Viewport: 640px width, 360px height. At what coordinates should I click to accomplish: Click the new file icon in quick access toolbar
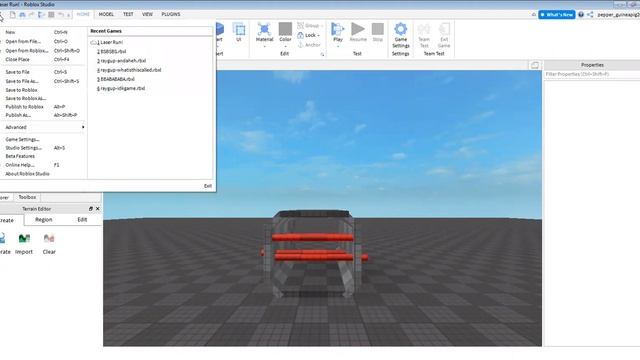point(13,15)
